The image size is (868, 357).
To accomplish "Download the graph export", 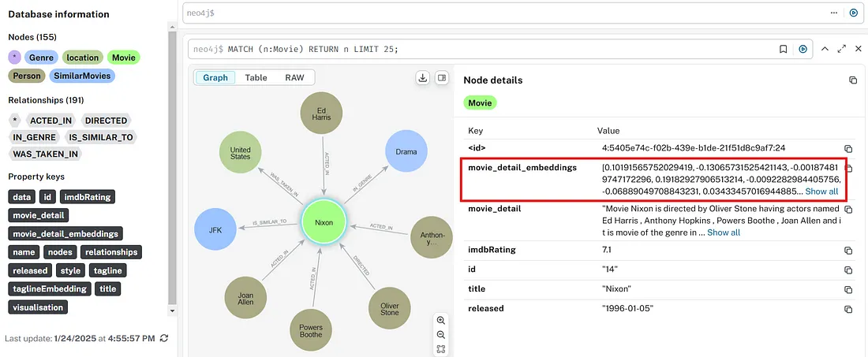I will pyautogui.click(x=423, y=78).
